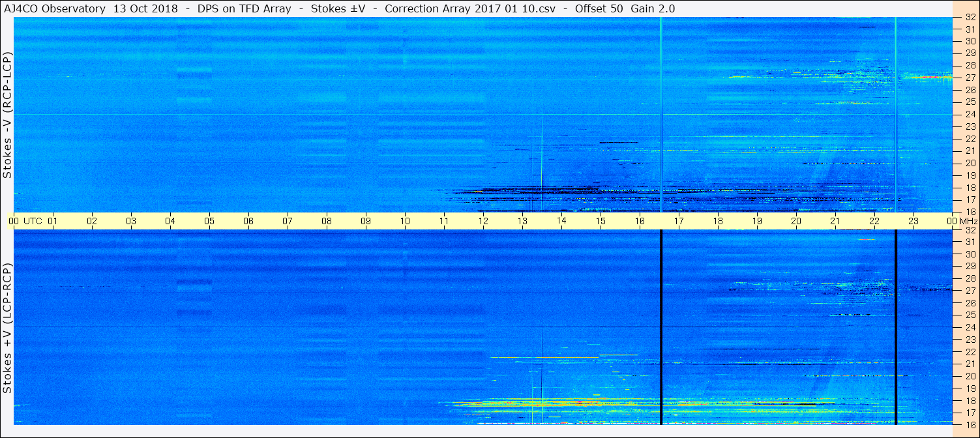Click Gain 2.0 in the title bar

click(x=653, y=8)
